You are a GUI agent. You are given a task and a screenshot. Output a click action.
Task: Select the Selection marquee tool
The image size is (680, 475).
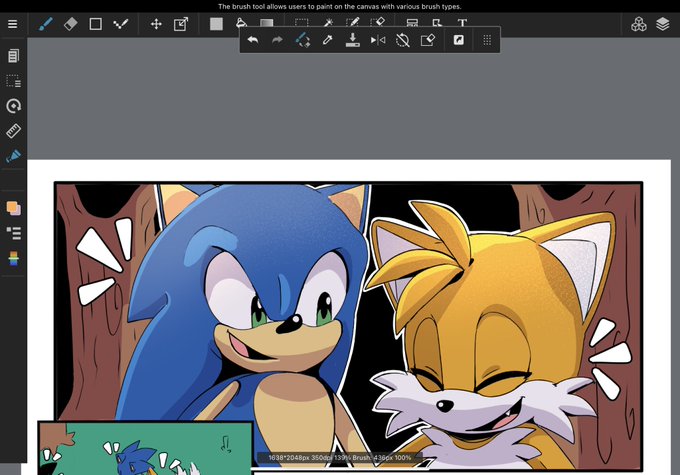coord(301,23)
